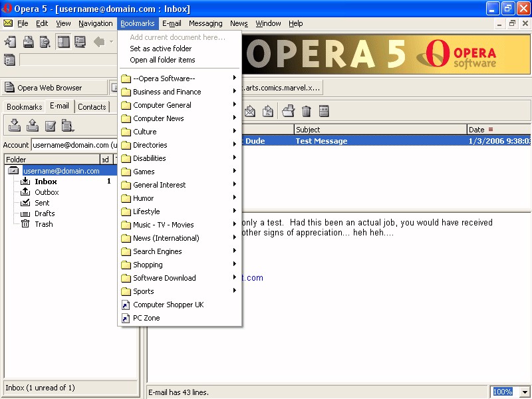Viewport: 532px width, 399px height.
Task: Expand the Directories bookmark folder
Action: click(180, 145)
